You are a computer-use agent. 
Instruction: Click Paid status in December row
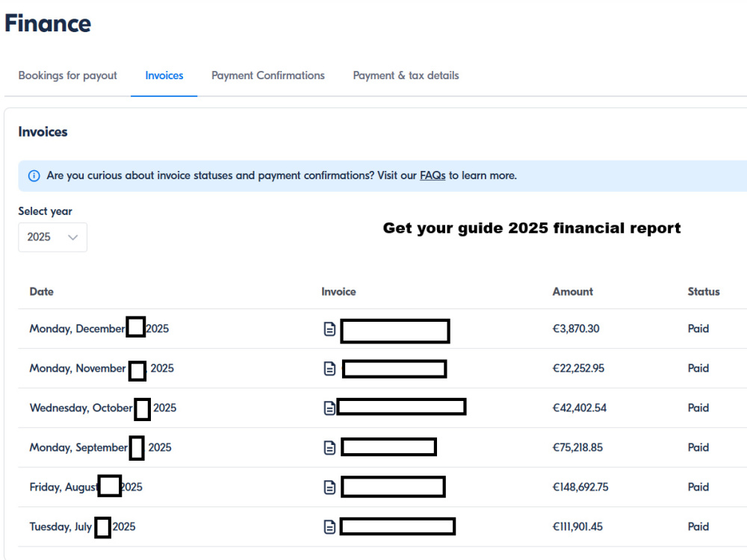point(698,329)
